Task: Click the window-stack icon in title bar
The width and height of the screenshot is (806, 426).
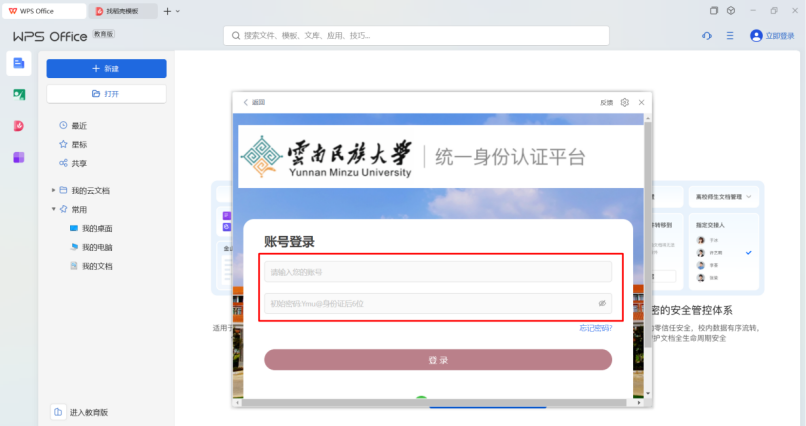Action: [x=713, y=11]
